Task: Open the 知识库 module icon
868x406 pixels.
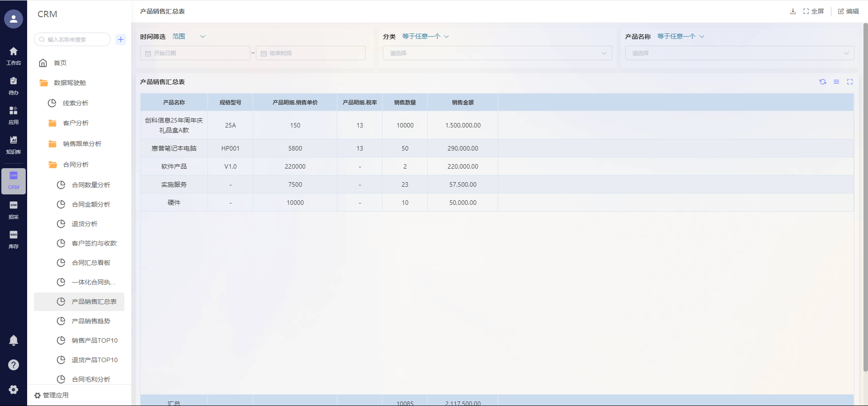Action: point(14,145)
